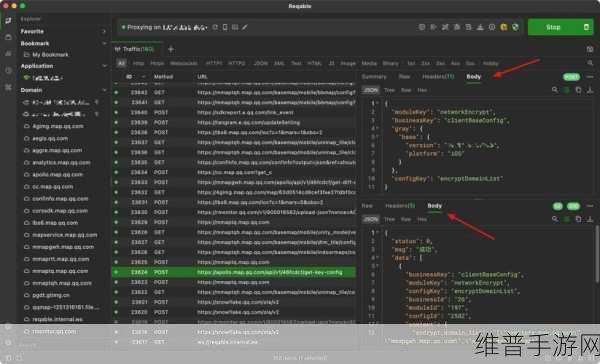The height and width of the screenshot is (364, 600).
Task: Fold line 1 of the request JSON
Action: 378,103
